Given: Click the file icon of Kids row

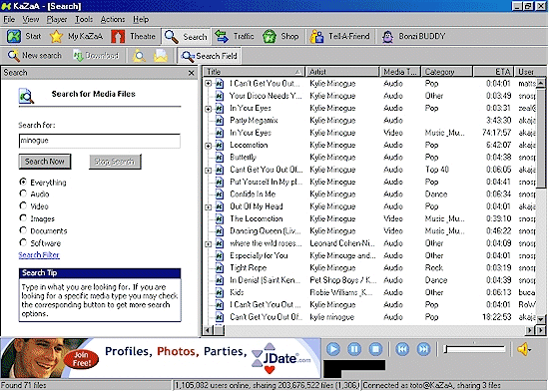Looking at the screenshot, I should click(x=220, y=292).
